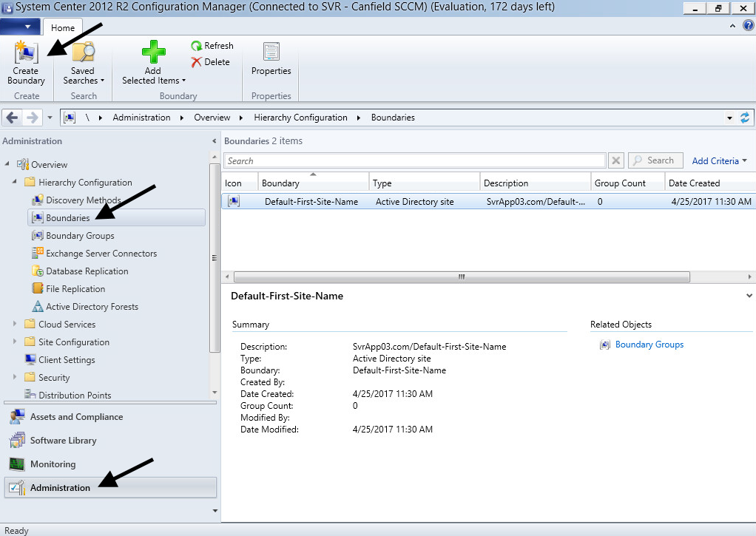Select the Default-First-Site-Name boundary row
Screen dimensions: 756x536
pos(488,202)
